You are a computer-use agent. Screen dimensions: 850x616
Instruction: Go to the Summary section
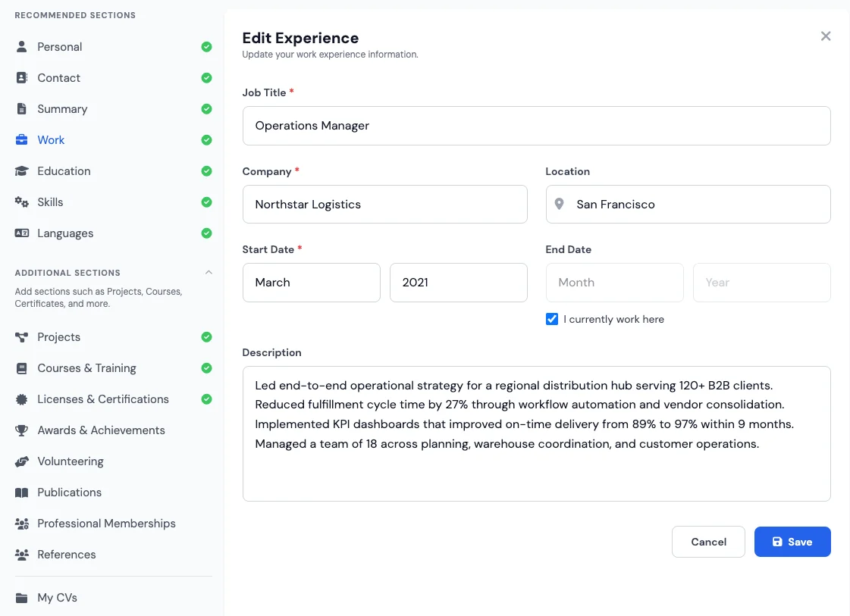click(113, 109)
